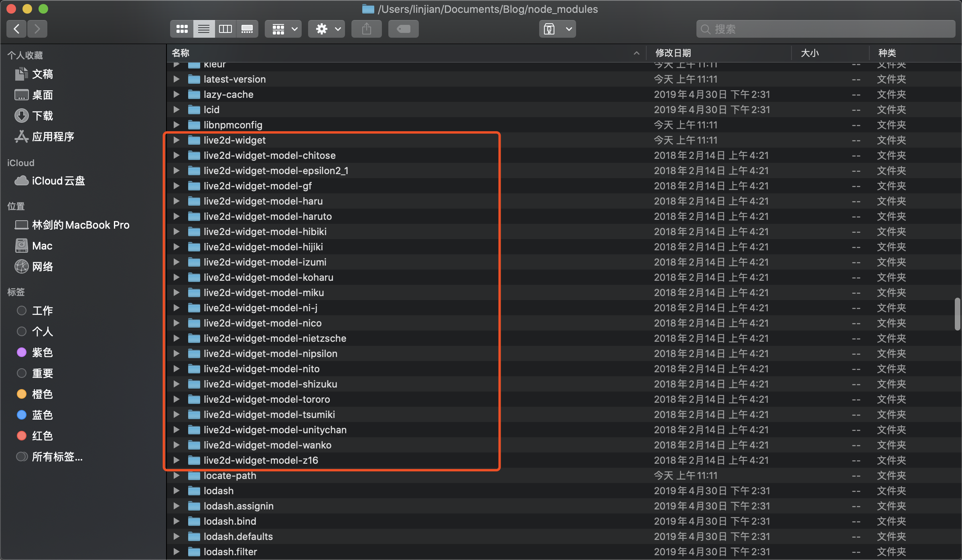Expand the latest-version folder
Viewport: 962px width, 560px height.
point(176,79)
